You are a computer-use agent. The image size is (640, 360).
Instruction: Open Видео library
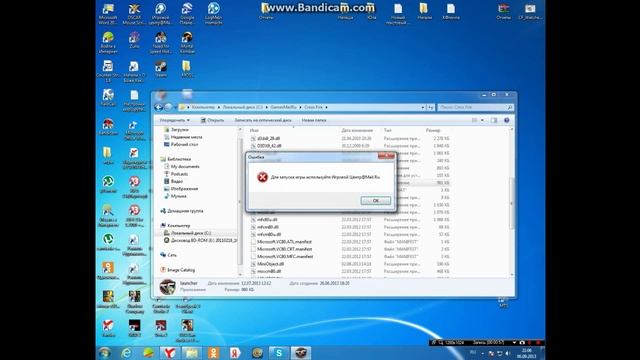pos(176,181)
